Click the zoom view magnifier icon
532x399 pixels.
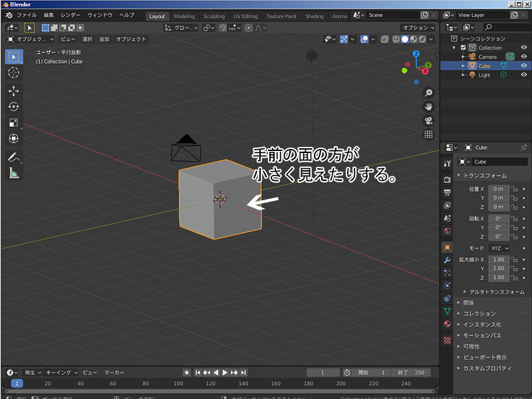coord(428,92)
